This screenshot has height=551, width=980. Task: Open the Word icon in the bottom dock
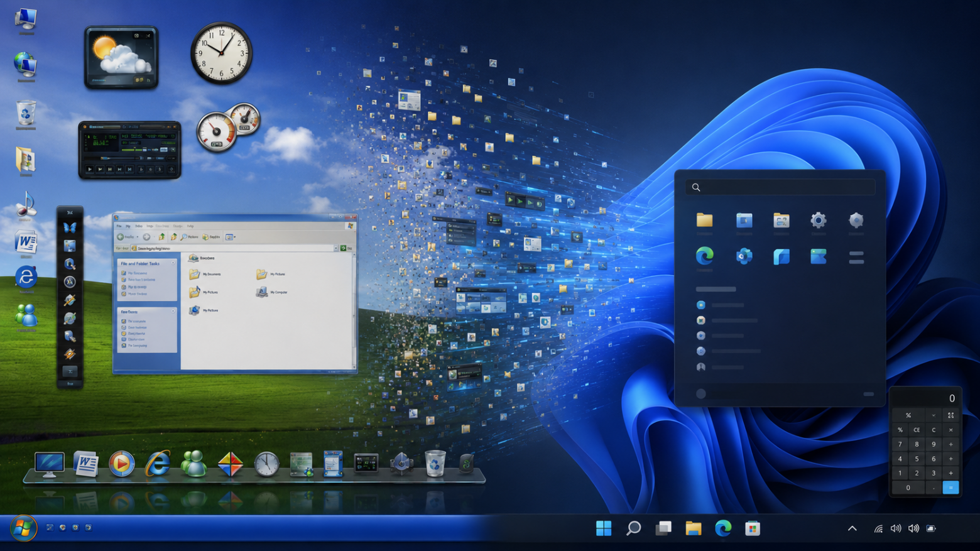[85, 464]
